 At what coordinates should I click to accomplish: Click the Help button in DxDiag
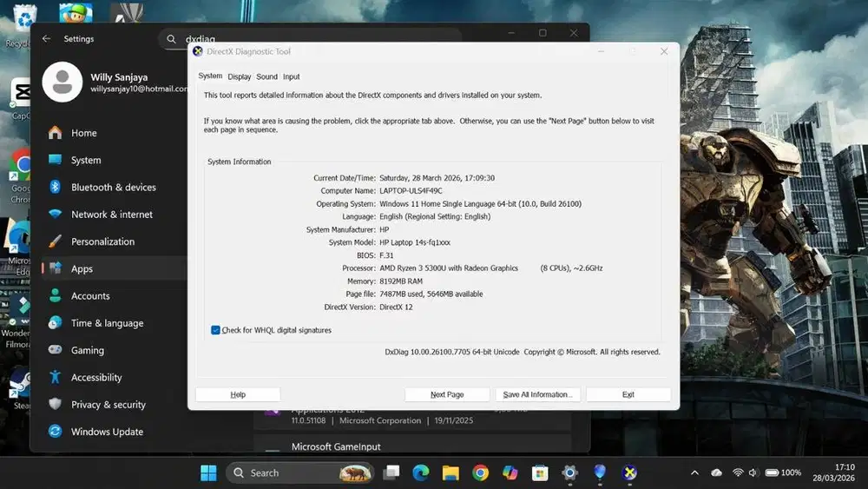pyautogui.click(x=238, y=394)
